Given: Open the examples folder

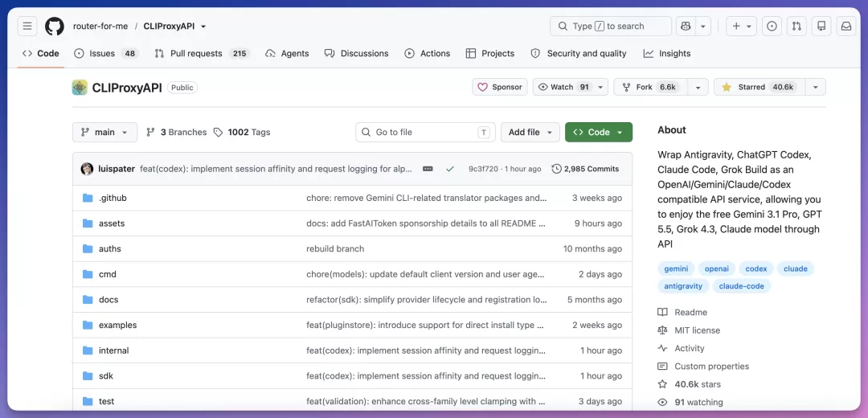Looking at the screenshot, I should 118,325.
